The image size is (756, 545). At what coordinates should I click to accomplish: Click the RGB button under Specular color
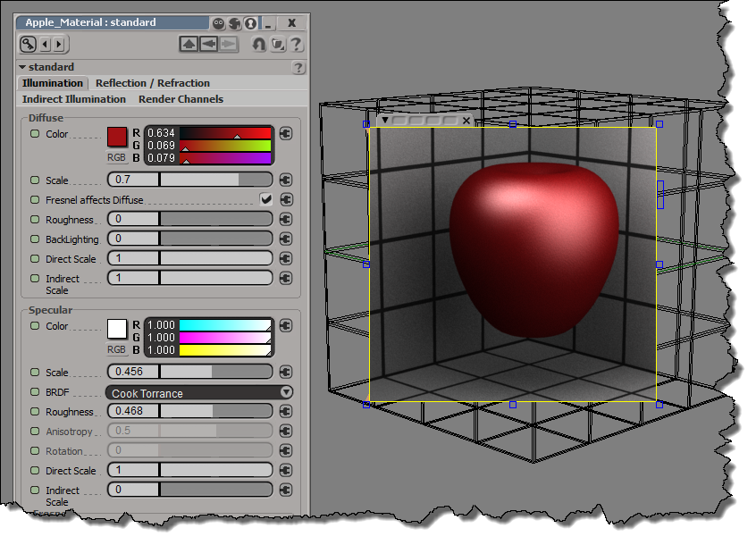[116, 349]
